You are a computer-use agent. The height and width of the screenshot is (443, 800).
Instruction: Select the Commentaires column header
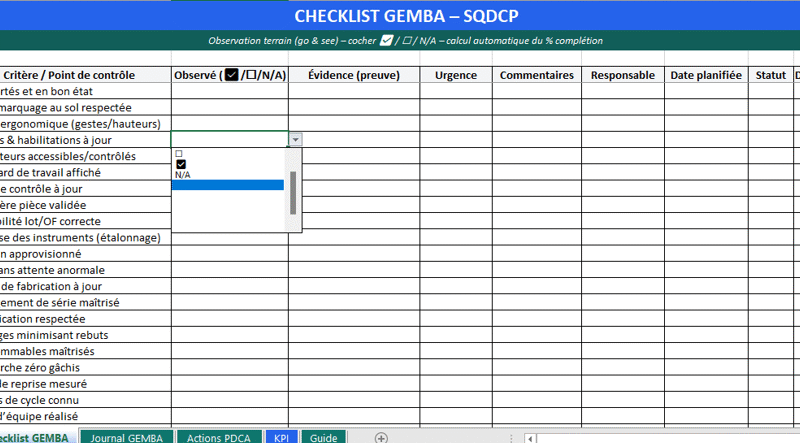coord(537,75)
